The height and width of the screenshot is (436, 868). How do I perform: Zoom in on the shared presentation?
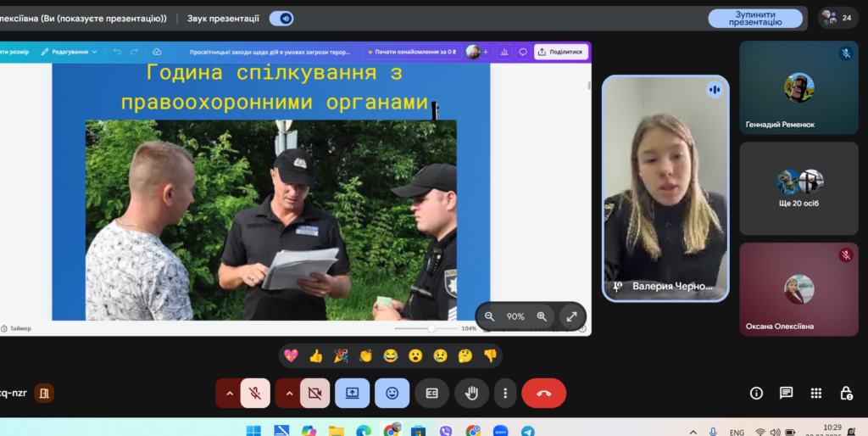542,316
